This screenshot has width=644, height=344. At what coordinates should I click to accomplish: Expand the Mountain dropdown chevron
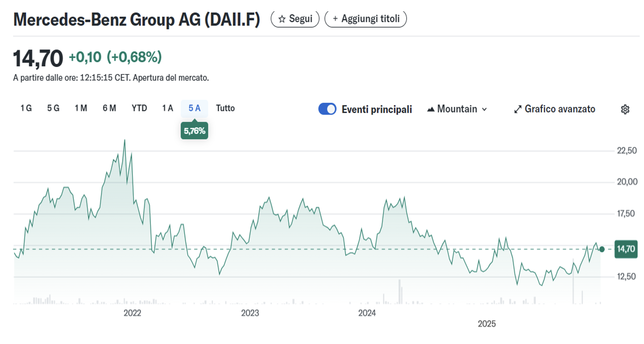pyautogui.click(x=485, y=109)
